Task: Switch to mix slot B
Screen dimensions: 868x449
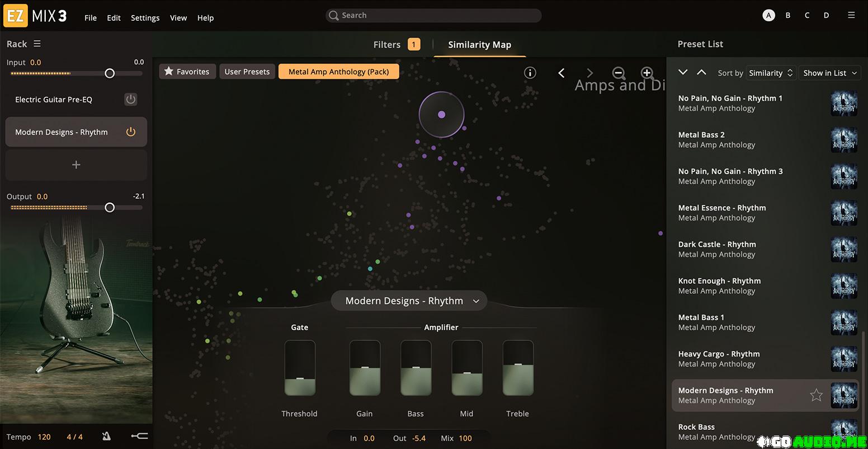Action: pos(788,16)
